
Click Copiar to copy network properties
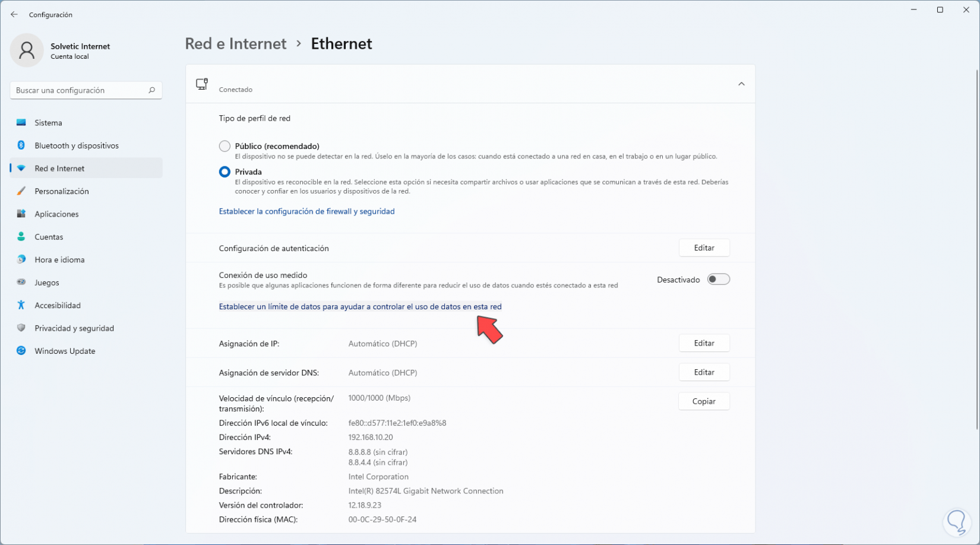[704, 401]
